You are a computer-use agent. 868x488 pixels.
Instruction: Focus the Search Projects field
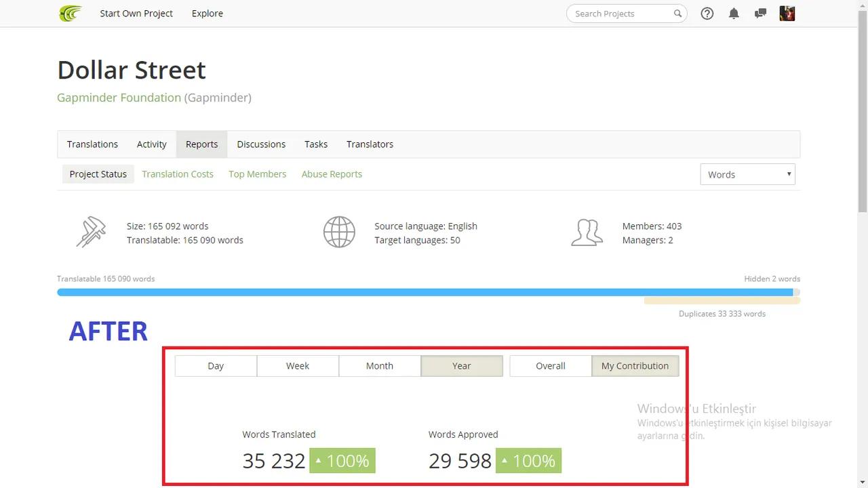pos(627,14)
